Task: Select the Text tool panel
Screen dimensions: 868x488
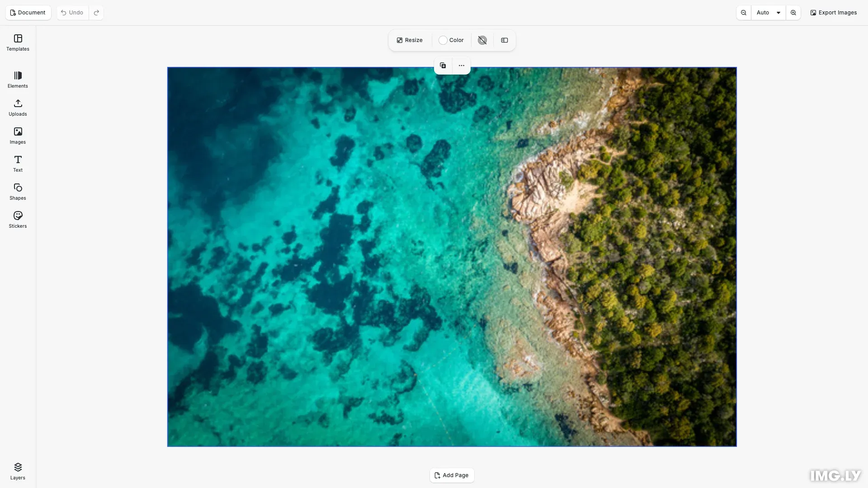Action: [x=18, y=164]
